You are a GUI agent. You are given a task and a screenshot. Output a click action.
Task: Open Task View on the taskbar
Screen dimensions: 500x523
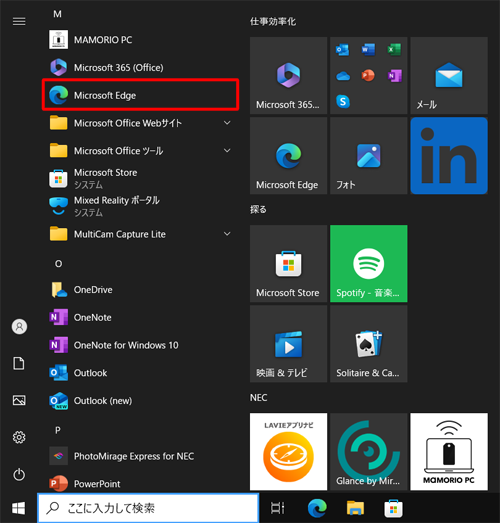[x=278, y=508]
